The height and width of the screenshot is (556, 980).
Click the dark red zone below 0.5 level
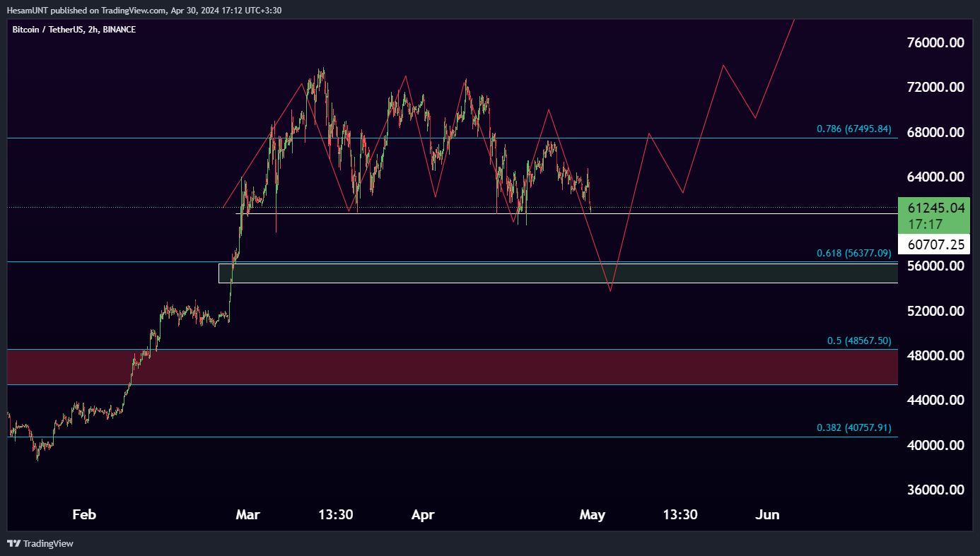point(453,367)
